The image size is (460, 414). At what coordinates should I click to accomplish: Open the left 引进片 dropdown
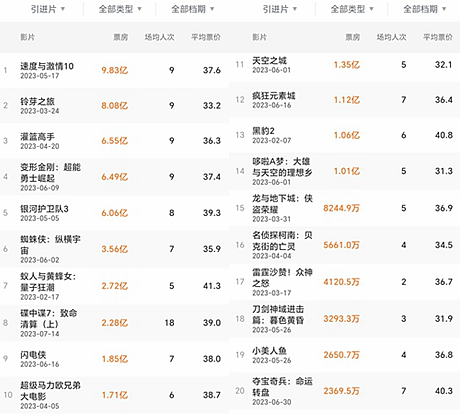(48, 9)
